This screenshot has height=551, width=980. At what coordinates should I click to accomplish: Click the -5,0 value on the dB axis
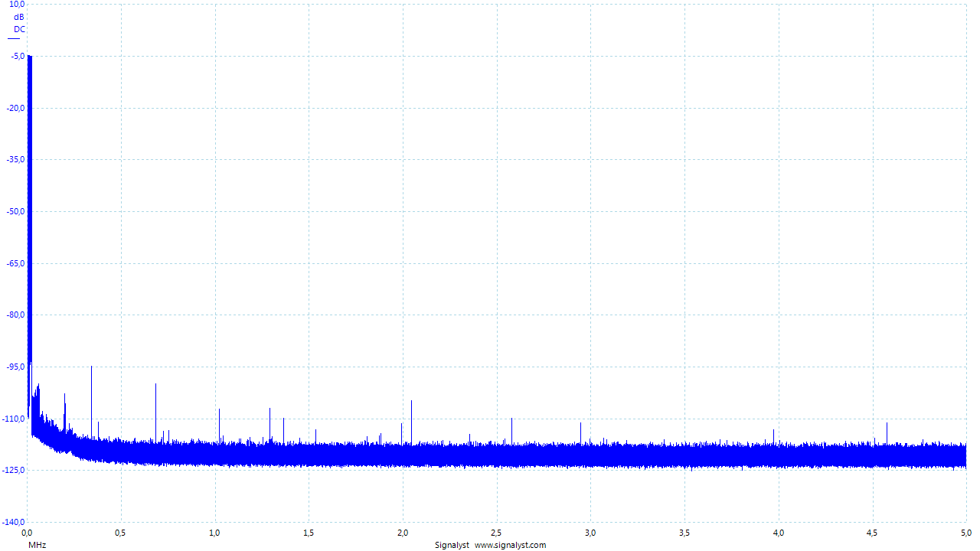17,56
